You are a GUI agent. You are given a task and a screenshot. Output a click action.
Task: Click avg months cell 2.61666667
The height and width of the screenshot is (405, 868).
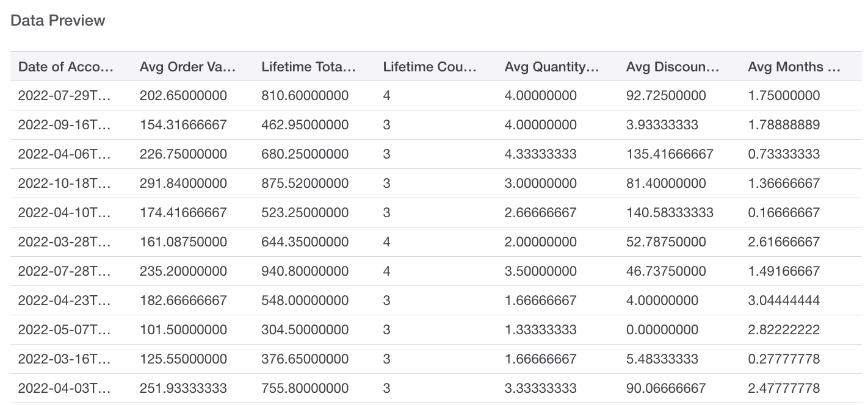click(x=784, y=242)
